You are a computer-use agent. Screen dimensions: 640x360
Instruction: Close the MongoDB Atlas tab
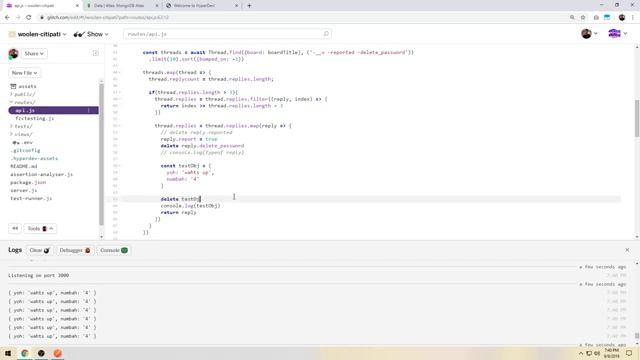(157, 6)
